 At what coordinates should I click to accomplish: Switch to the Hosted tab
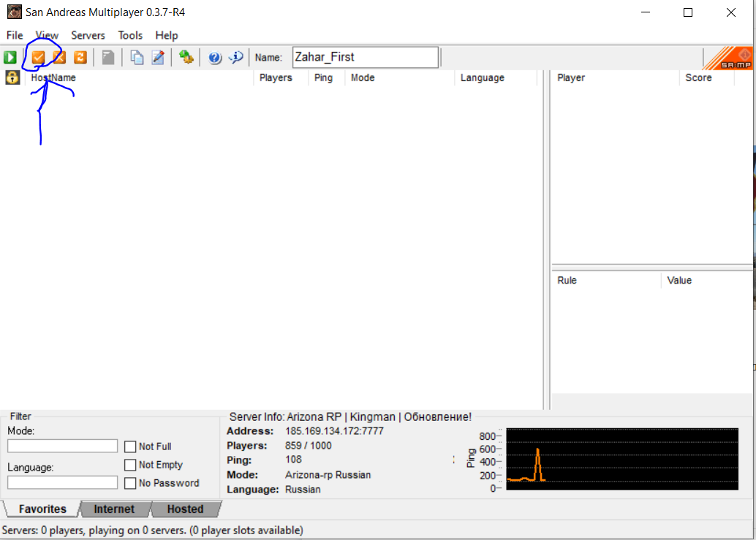tap(186, 509)
